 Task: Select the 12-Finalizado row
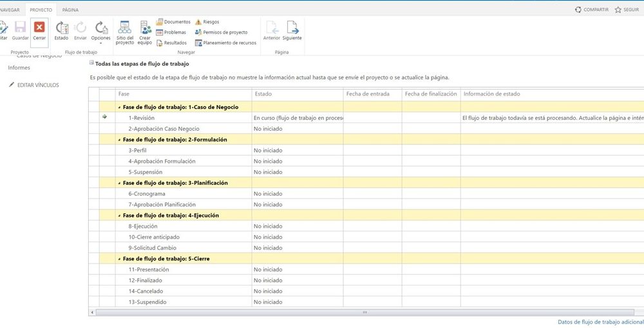coord(366,280)
